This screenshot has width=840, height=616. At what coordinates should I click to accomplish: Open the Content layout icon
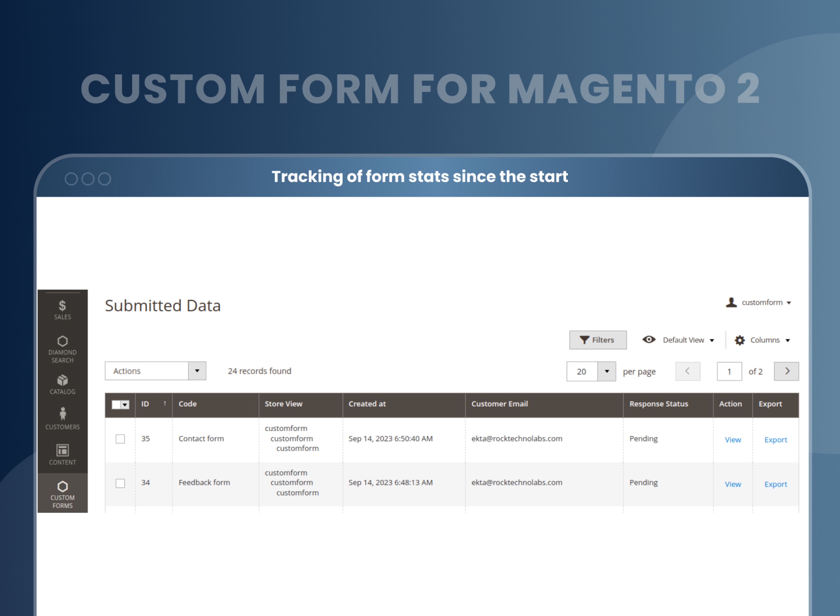point(62,450)
